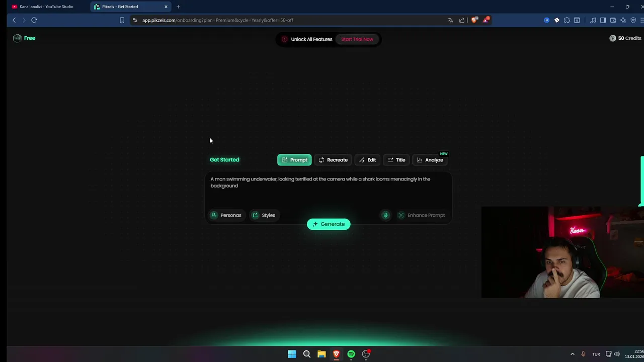
Task: Switch to the Title tab
Action: [396, 160]
